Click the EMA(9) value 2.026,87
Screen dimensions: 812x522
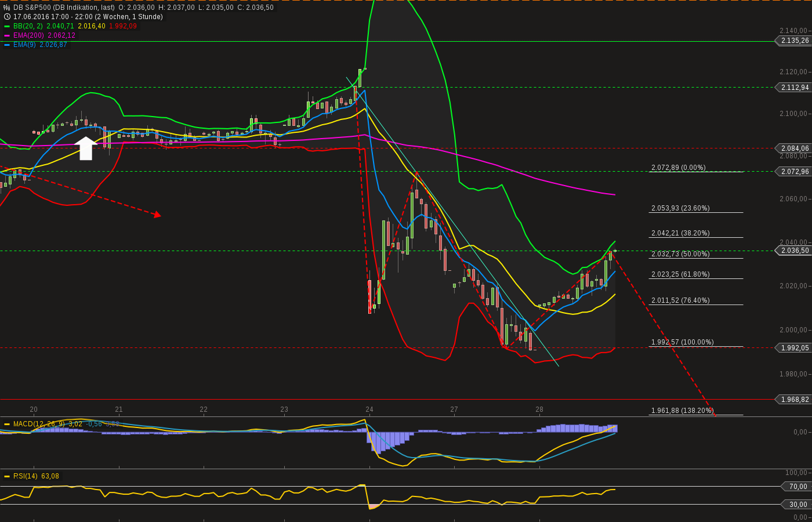(x=53, y=45)
